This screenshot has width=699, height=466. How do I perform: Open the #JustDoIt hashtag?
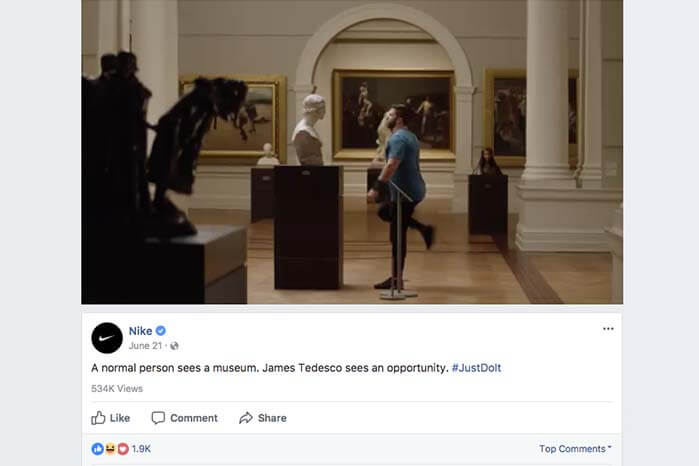[477, 368]
